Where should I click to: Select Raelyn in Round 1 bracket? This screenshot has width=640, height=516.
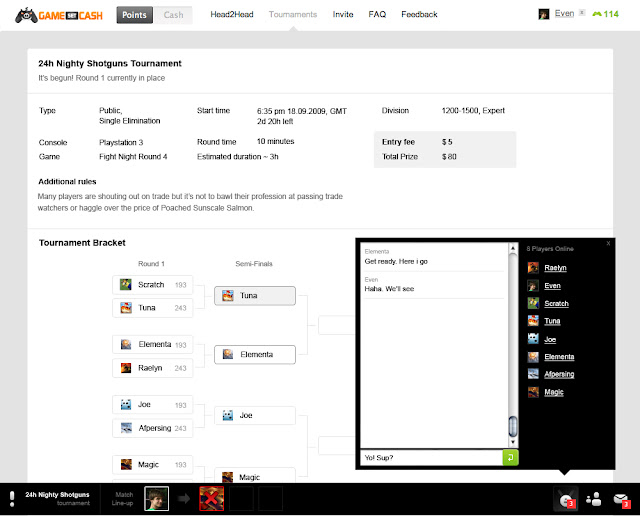pos(153,368)
